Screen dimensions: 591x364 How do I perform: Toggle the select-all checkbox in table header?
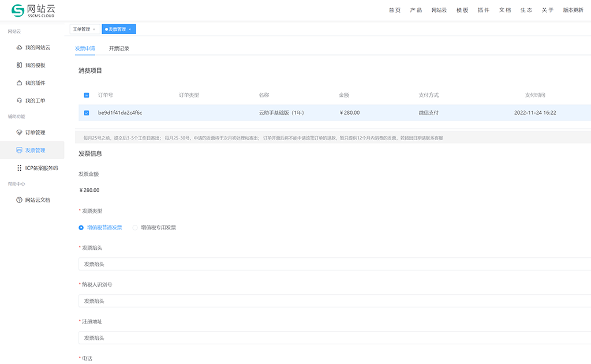(87, 95)
